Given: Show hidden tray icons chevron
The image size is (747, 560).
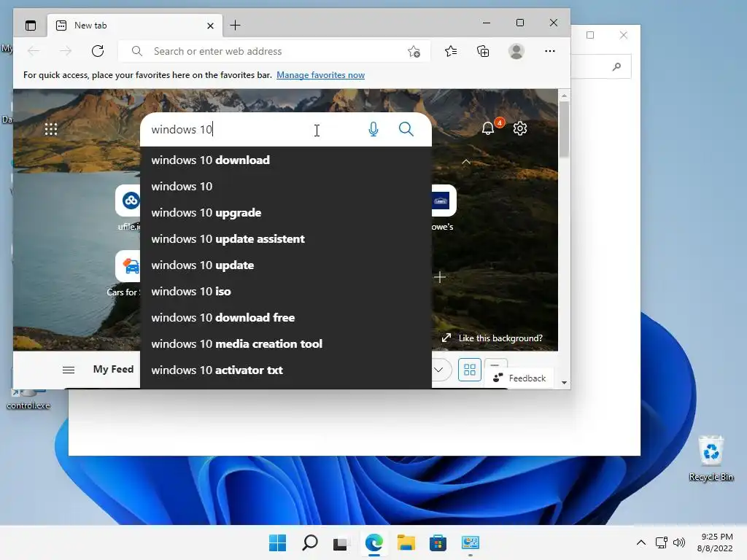Looking at the screenshot, I should [641, 542].
